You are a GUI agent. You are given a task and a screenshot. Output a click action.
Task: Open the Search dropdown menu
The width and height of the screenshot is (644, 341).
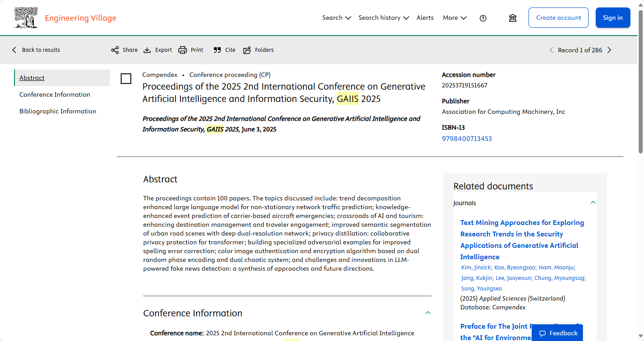pyautogui.click(x=336, y=18)
